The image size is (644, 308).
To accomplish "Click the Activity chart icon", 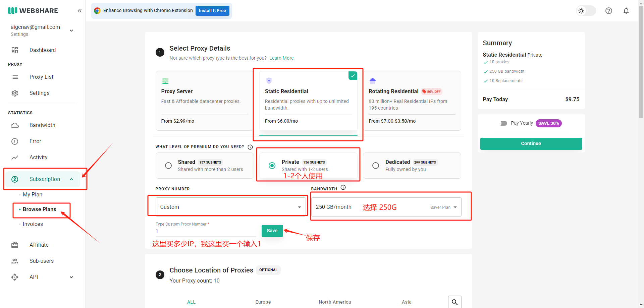I will pos(15,158).
